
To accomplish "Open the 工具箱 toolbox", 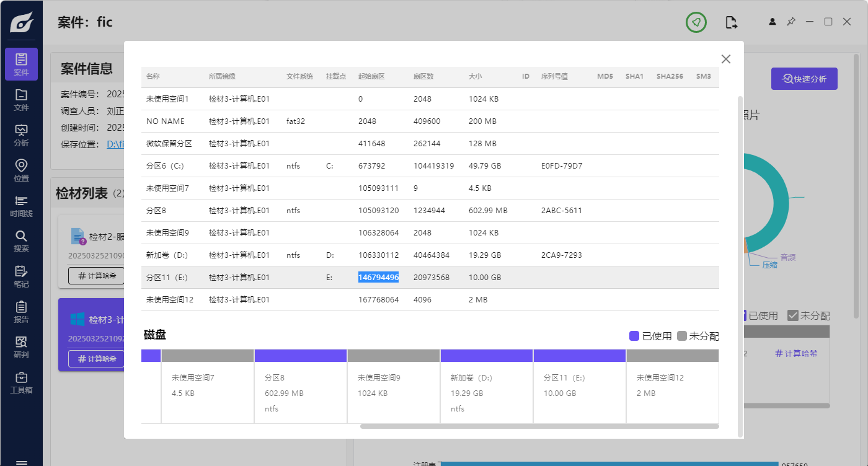I will click(21, 383).
